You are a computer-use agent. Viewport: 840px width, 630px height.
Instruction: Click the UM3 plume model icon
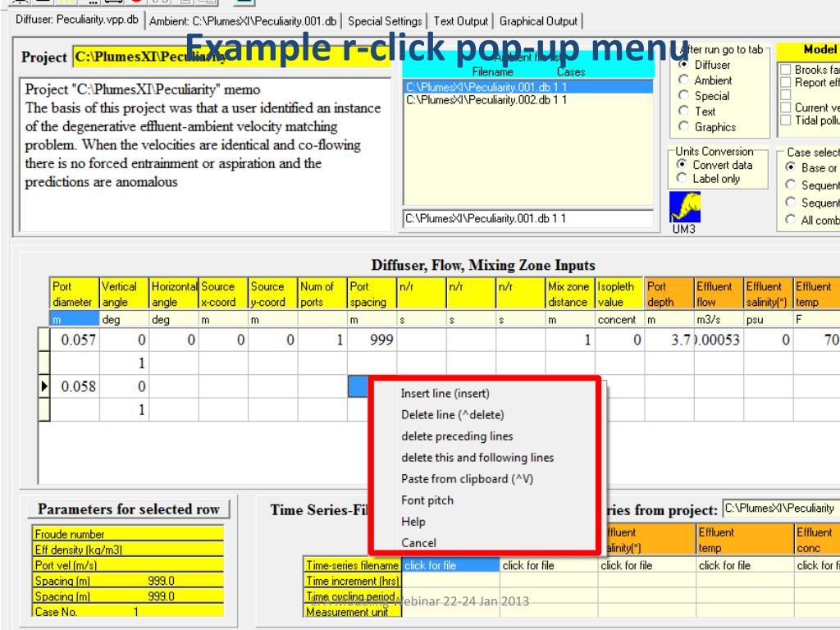tap(685, 208)
